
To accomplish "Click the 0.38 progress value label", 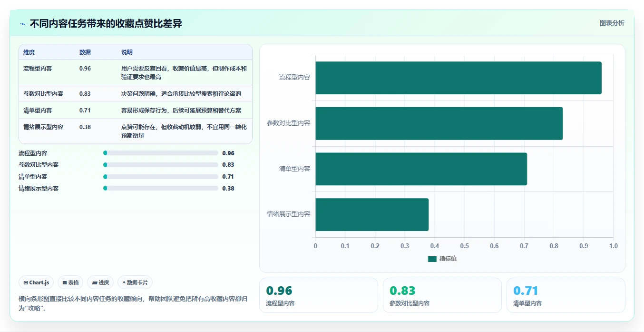I will click(x=228, y=189).
